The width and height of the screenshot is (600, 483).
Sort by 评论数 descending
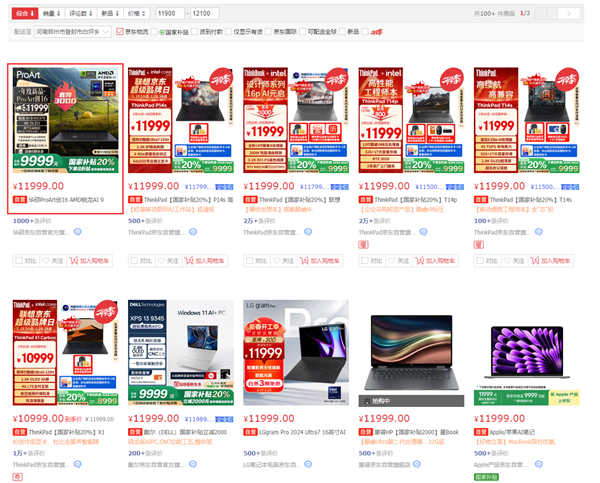[81, 13]
